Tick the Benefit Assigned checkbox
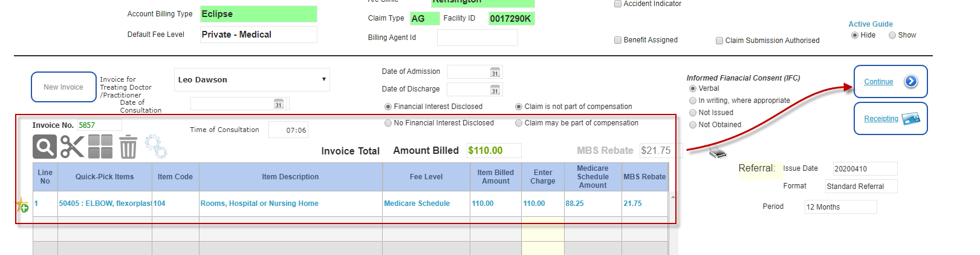Viewport: 980px width, 255px height. tap(618, 40)
